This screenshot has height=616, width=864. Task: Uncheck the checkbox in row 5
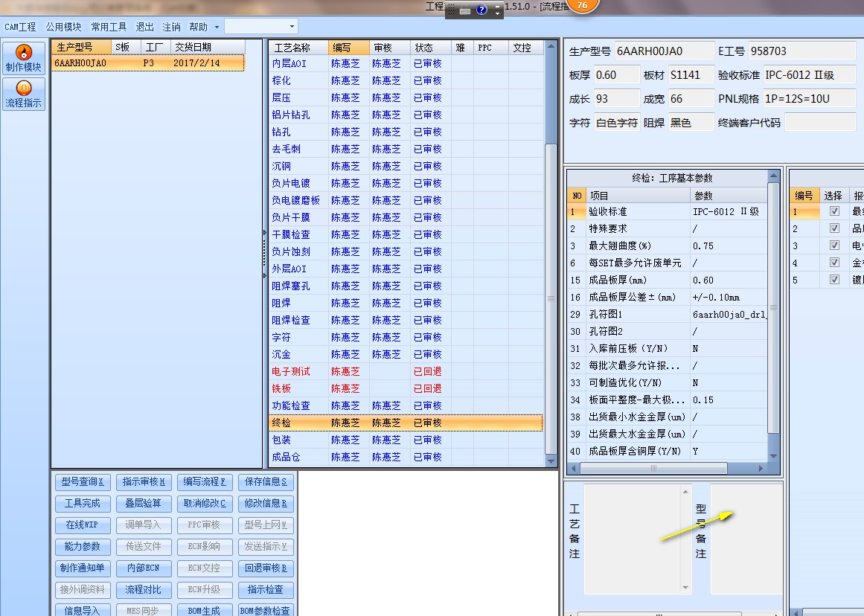click(834, 279)
